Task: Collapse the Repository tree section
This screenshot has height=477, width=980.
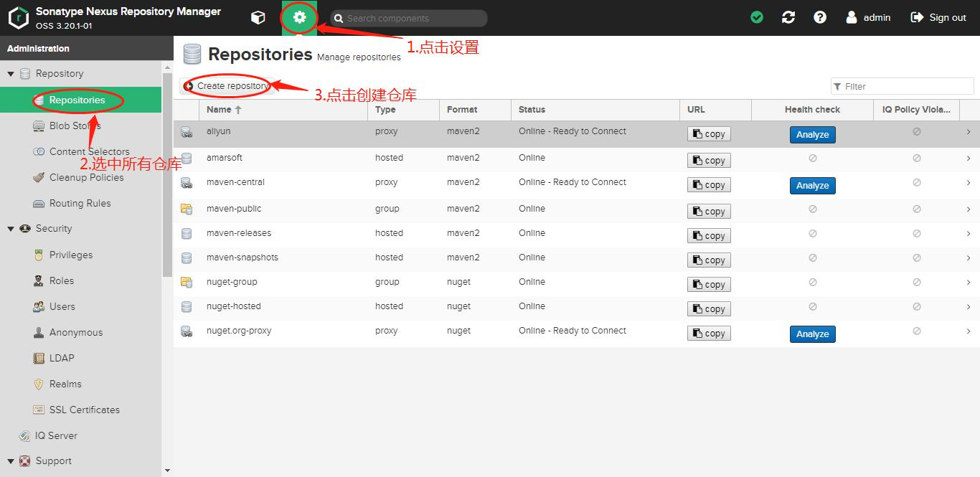Action: pos(11,74)
